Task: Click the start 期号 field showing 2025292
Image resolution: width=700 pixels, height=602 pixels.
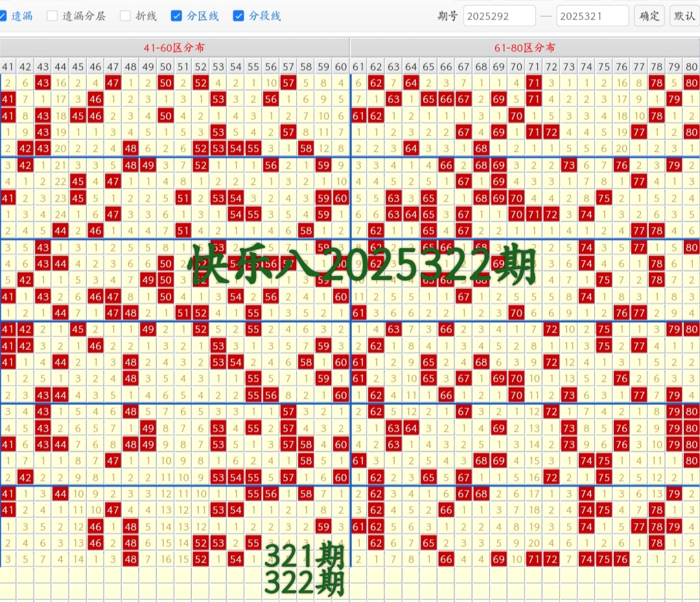Action: pyautogui.click(x=499, y=16)
